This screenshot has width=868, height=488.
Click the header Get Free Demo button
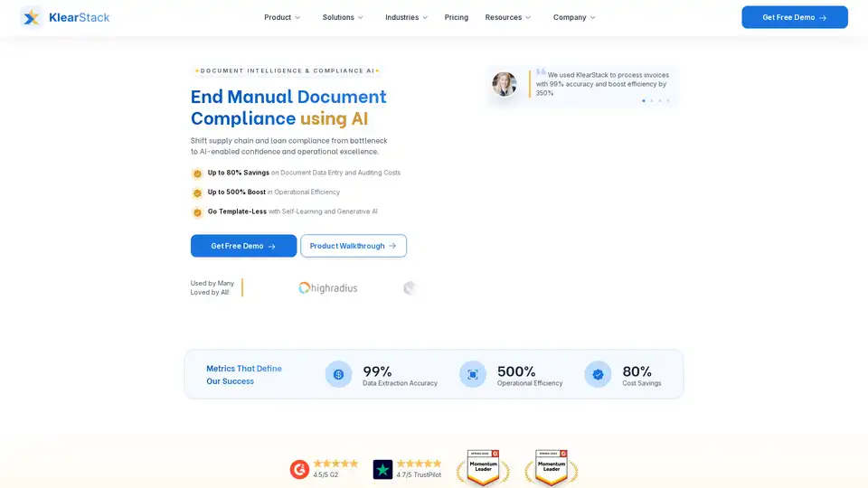coord(794,17)
